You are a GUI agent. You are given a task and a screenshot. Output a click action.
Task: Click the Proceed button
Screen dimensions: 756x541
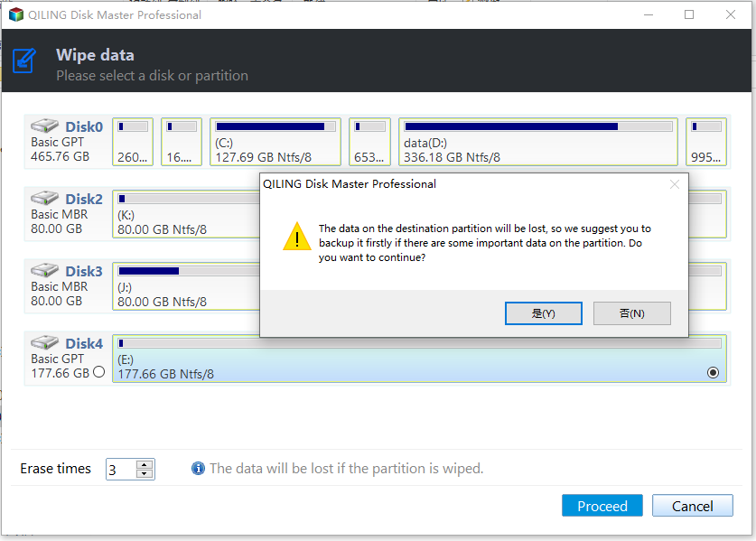coord(602,506)
